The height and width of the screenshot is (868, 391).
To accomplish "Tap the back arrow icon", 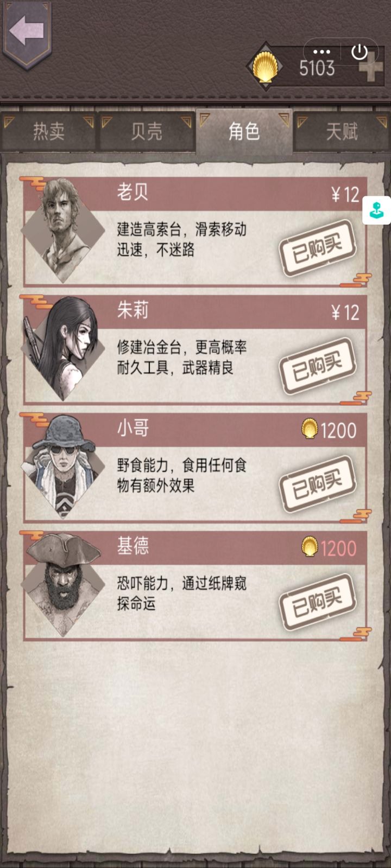I will 26,30.
